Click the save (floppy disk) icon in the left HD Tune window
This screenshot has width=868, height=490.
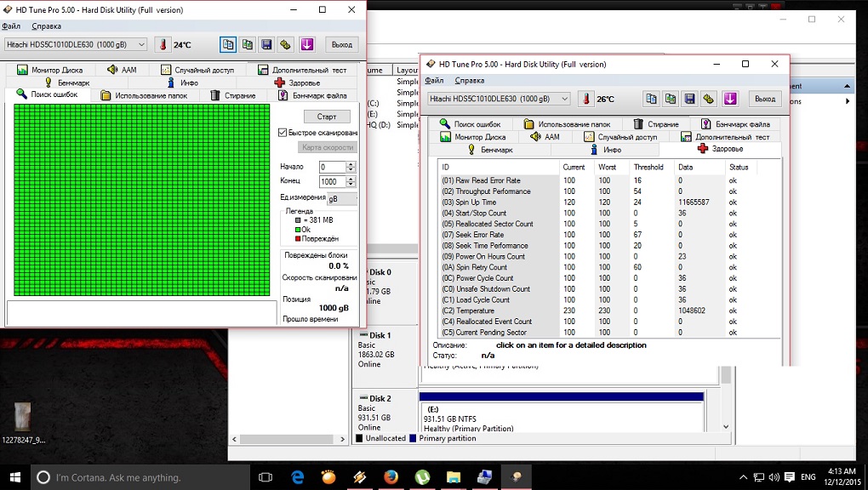click(x=266, y=44)
